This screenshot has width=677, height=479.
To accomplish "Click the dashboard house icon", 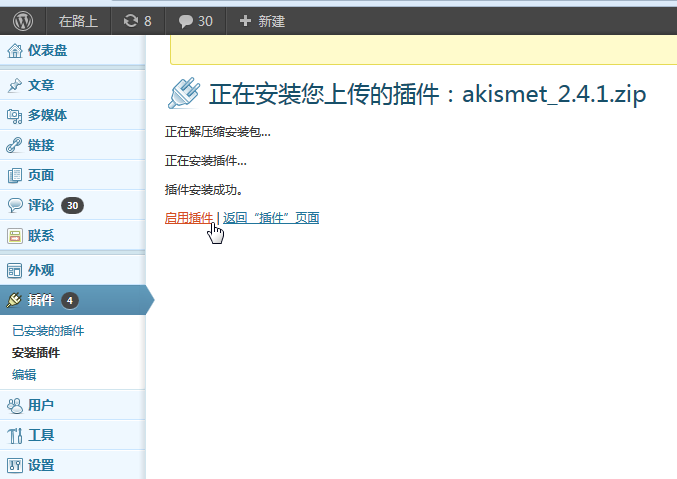I will pyautogui.click(x=15, y=51).
